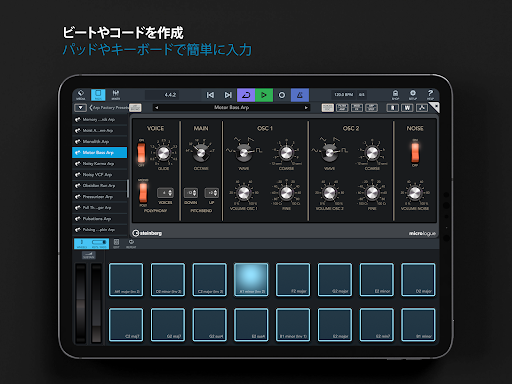Switch to the fourth synth page tab
This screenshot has width=512, height=384.
[371, 108]
